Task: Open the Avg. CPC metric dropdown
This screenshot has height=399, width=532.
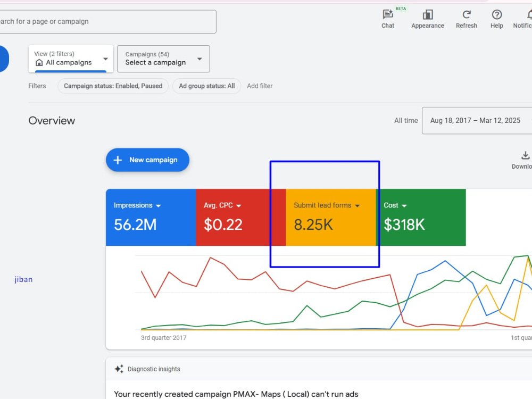Action: pyautogui.click(x=238, y=205)
